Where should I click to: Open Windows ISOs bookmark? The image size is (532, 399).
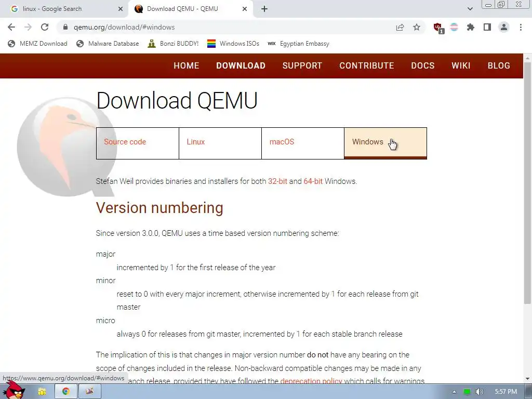tap(233, 44)
